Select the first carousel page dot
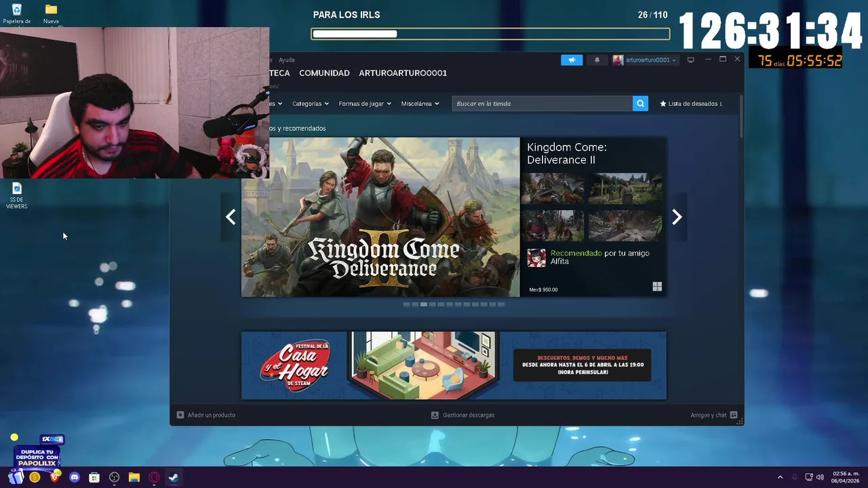The width and height of the screenshot is (868, 488). coord(406,304)
